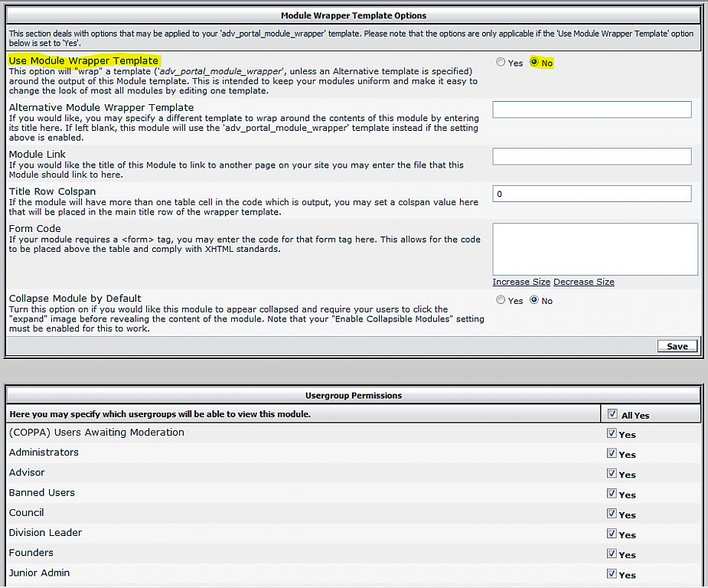The width and height of the screenshot is (708, 588).
Task: Click the Alternative Module Wrapper Template field
Action: (592, 110)
